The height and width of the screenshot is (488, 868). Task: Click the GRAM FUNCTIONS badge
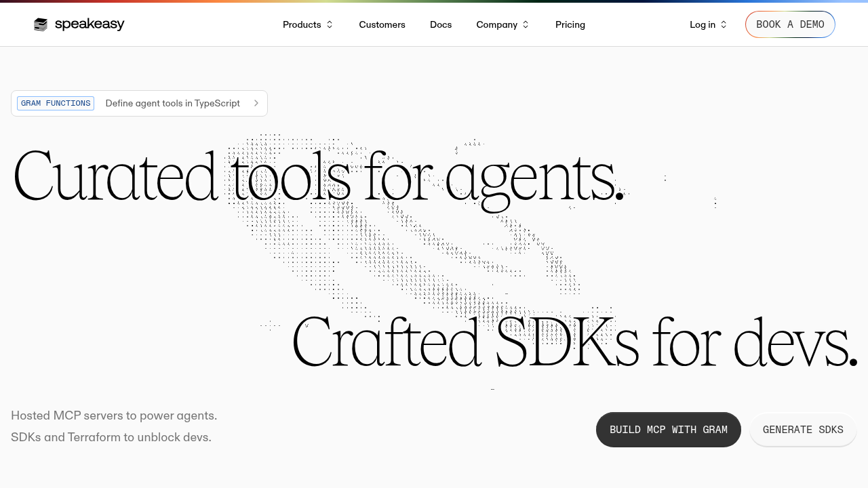(x=56, y=103)
